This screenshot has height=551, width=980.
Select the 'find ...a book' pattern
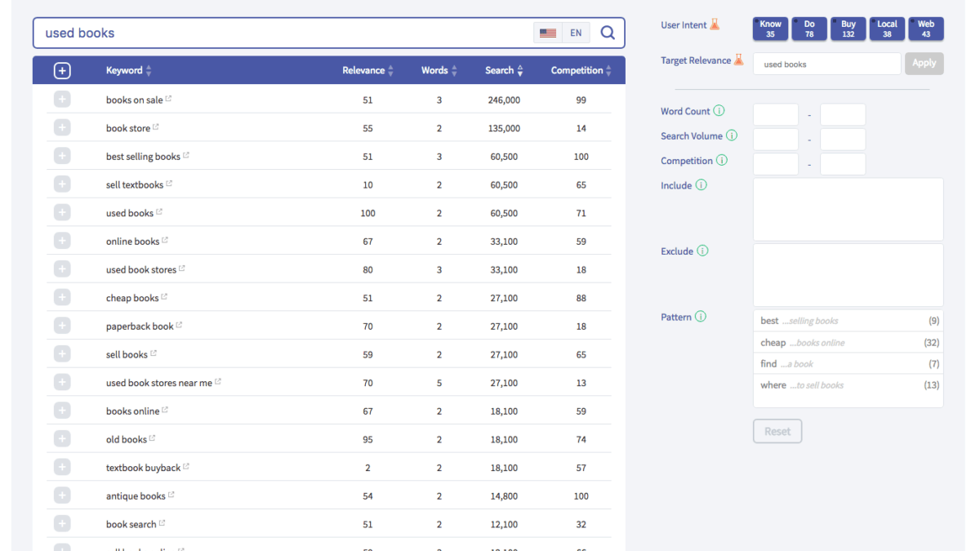(848, 363)
